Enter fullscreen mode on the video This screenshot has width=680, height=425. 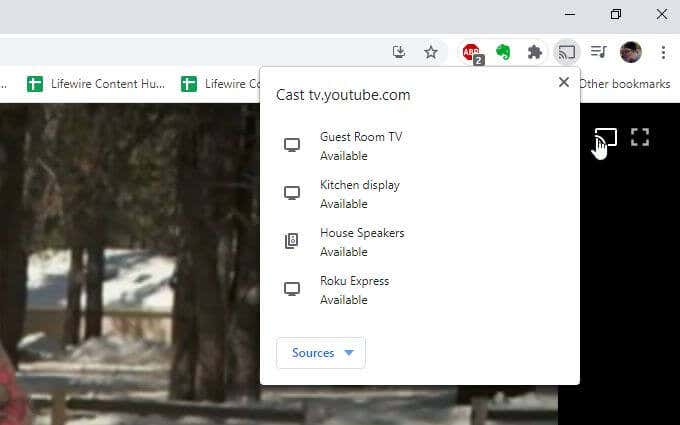640,137
